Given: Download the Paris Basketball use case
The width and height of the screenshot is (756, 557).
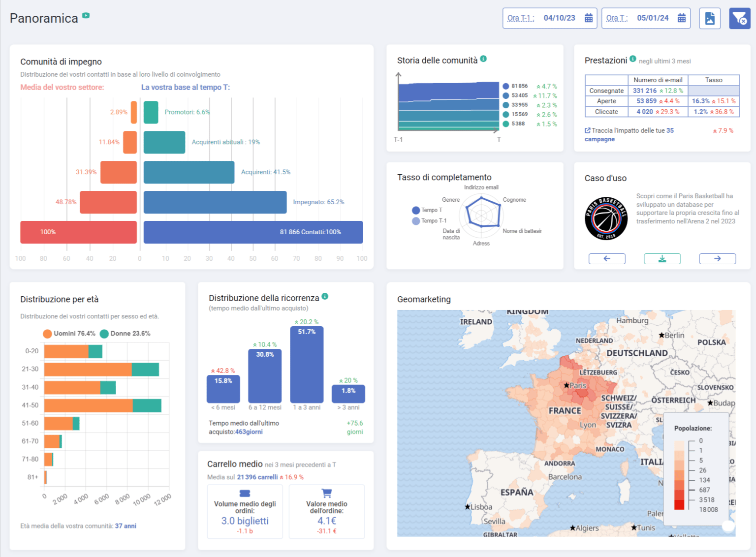Looking at the screenshot, I should [662, 259].
